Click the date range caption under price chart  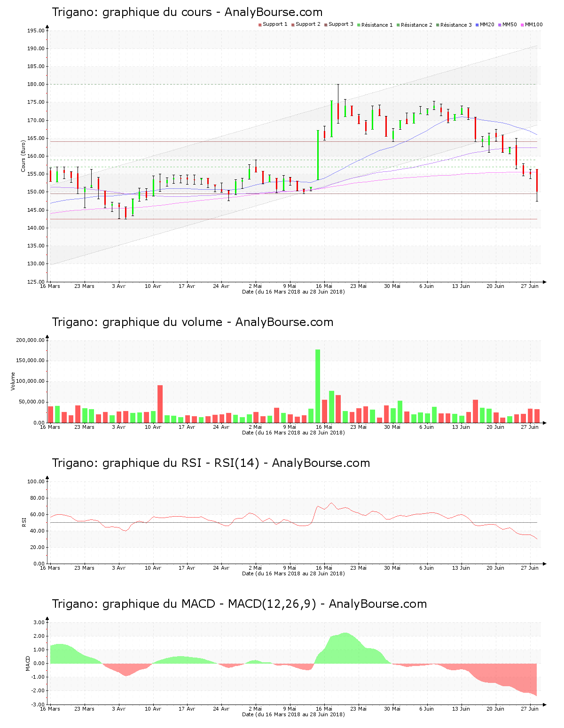click(293, 292)
